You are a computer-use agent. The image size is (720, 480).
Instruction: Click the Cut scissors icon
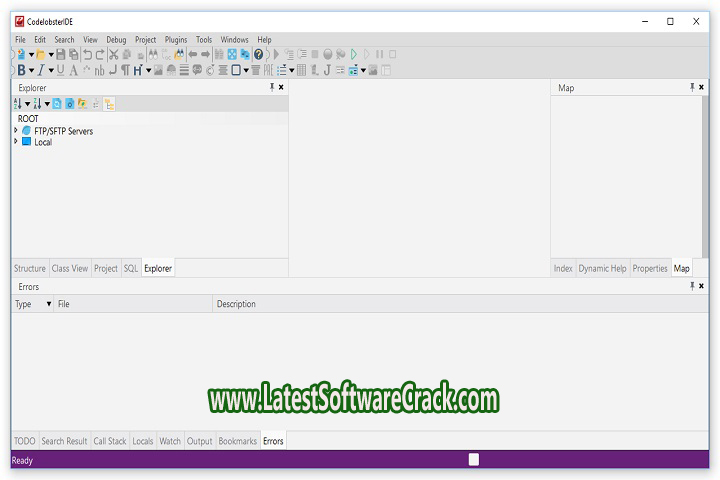click(x=114, y=54)
